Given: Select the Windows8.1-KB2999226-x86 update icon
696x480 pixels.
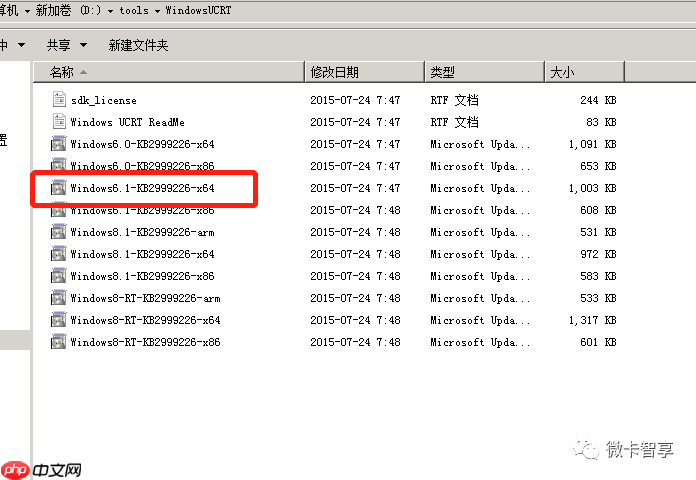Looking at the screenshot, I should click(58, 276).
